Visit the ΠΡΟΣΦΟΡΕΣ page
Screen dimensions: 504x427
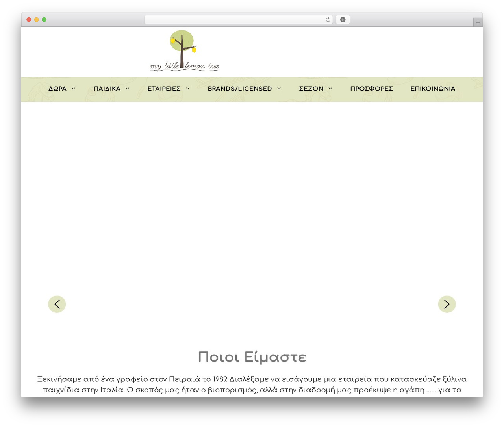[372, 89]
